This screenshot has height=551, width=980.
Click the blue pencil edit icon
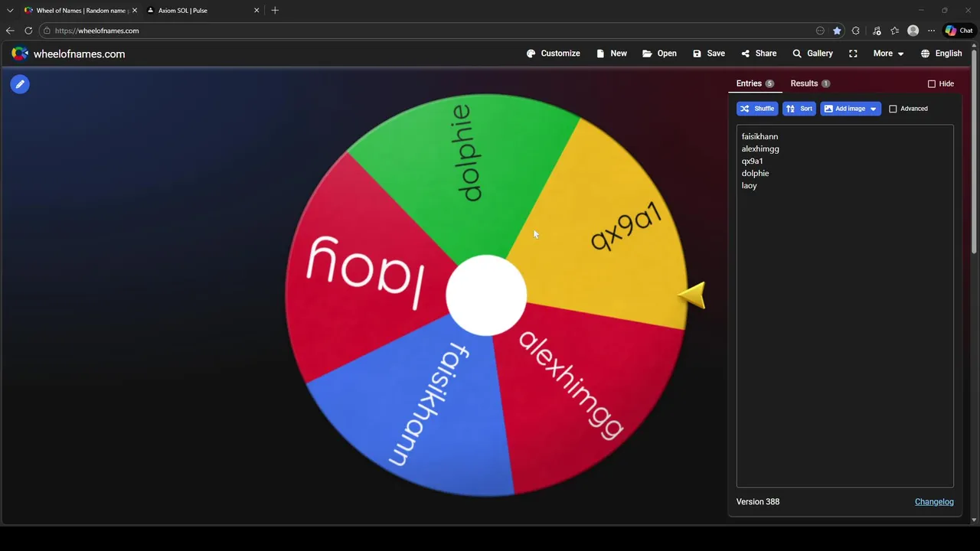[x=20, y=84]
